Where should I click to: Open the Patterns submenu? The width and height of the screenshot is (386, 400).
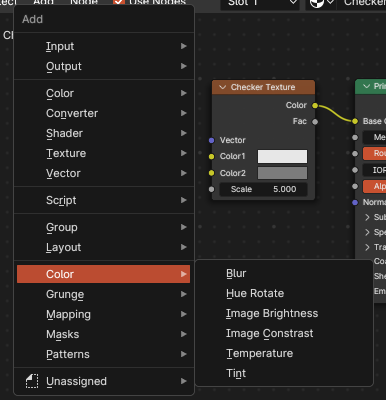click(103, 354)
